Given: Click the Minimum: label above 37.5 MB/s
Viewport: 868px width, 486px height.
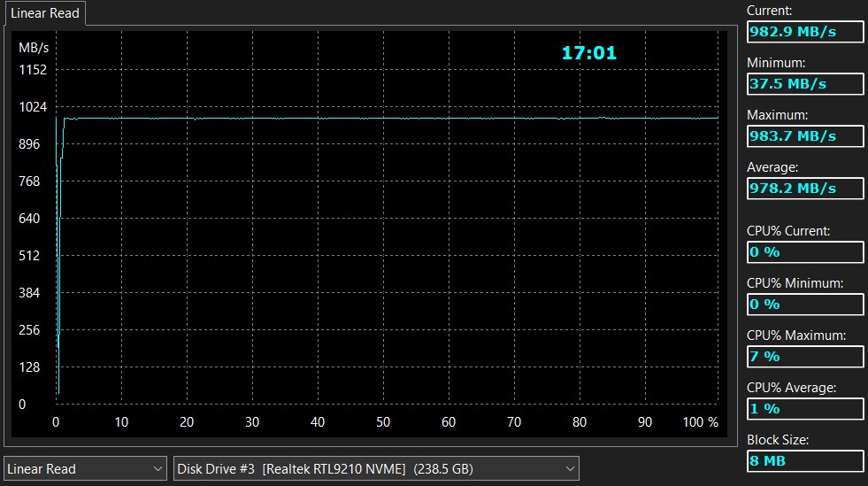Looking at the screenshot, I should click(776, 63).
